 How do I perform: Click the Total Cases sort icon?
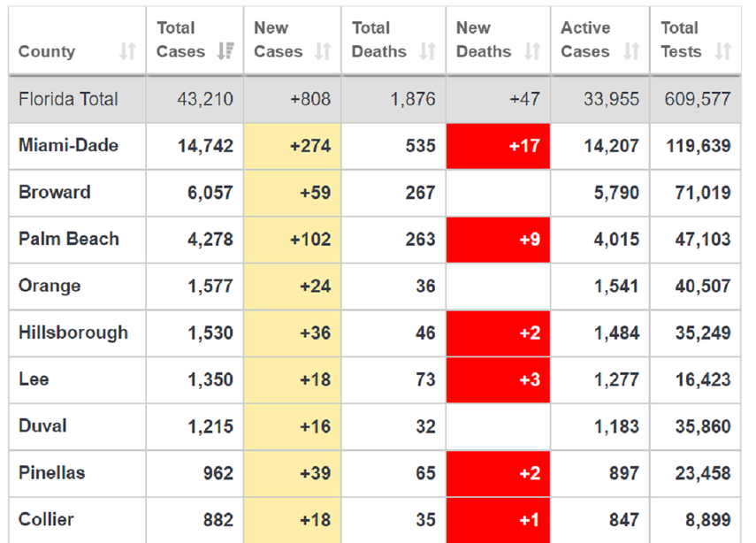(225, 51)
